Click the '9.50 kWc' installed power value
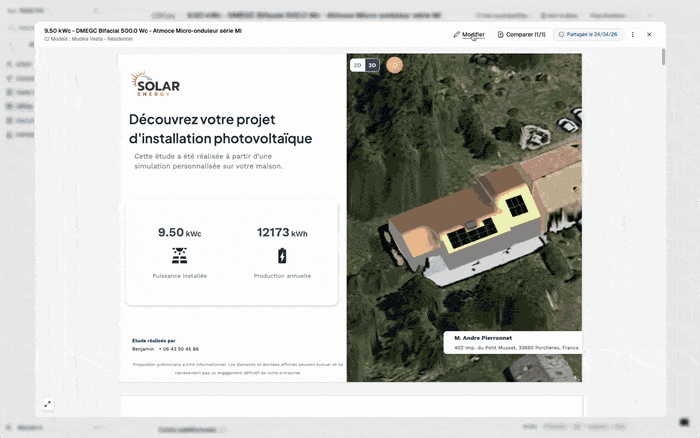 point(179,233)
